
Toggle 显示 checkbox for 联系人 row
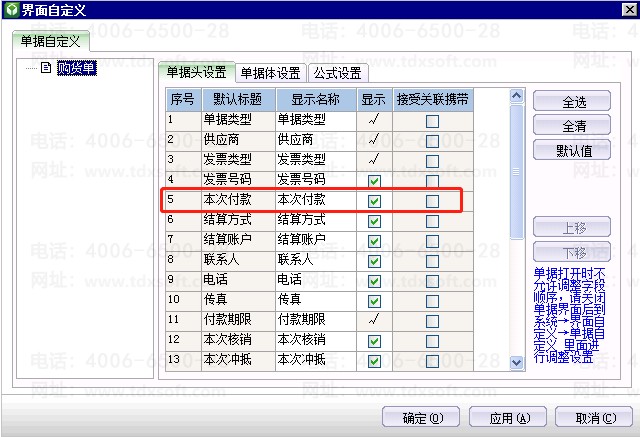tap(374, 261)
